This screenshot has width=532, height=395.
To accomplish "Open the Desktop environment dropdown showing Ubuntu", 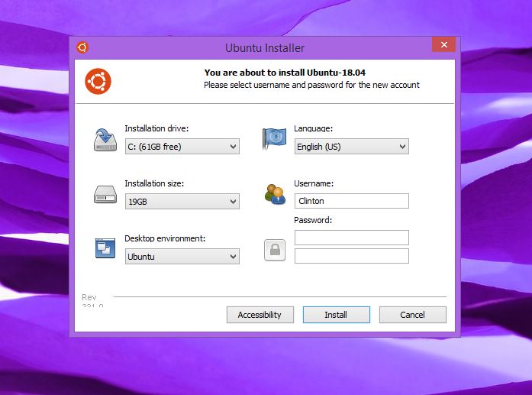I will (182, 257).
